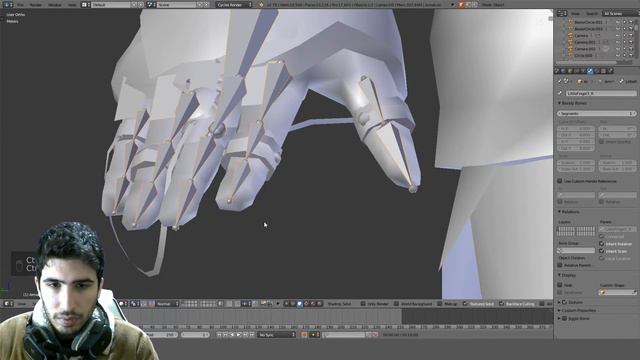Open the Window menu

55,5
